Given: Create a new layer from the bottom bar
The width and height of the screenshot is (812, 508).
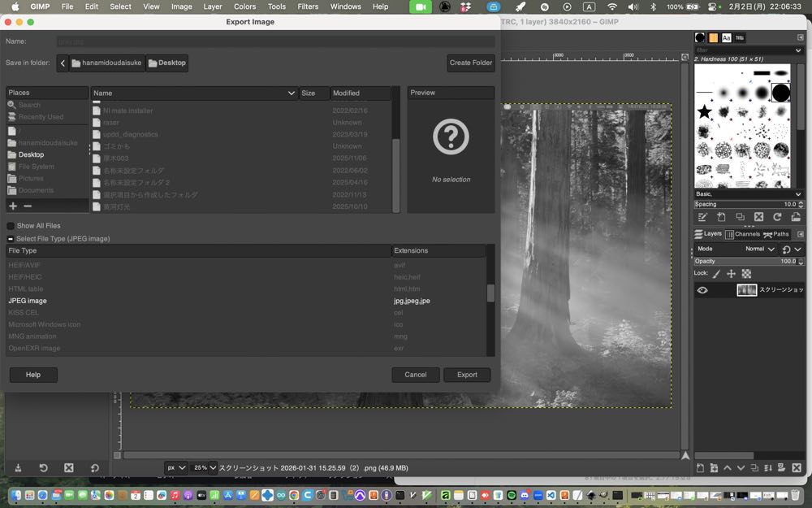Looking at the screenshot, I should tap(700, 467).
